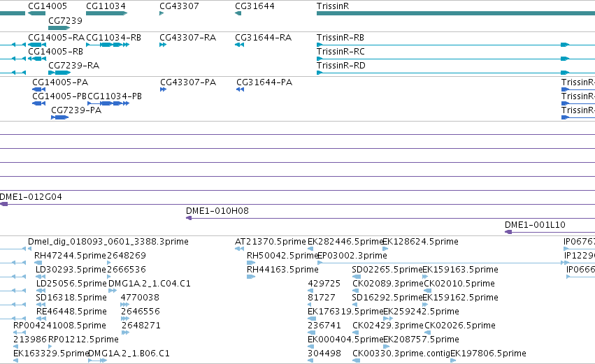Open transcript CG14005-RA
Screen dimensions: 595x364
pyautogui.click(x=37, y=45)
